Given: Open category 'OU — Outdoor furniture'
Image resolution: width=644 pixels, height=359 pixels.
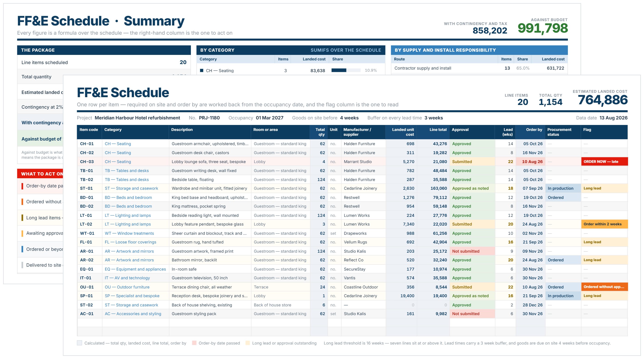Looking at the screenshot, I should 127,287.
